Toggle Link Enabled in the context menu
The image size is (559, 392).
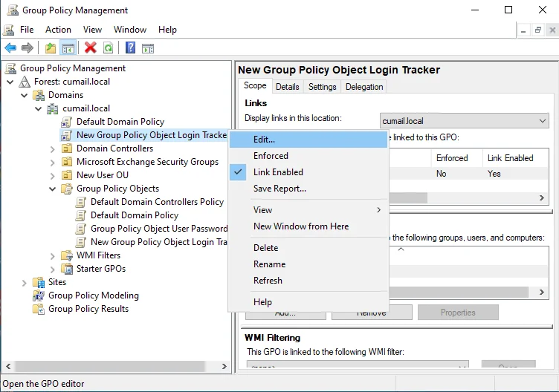point(308,172)
